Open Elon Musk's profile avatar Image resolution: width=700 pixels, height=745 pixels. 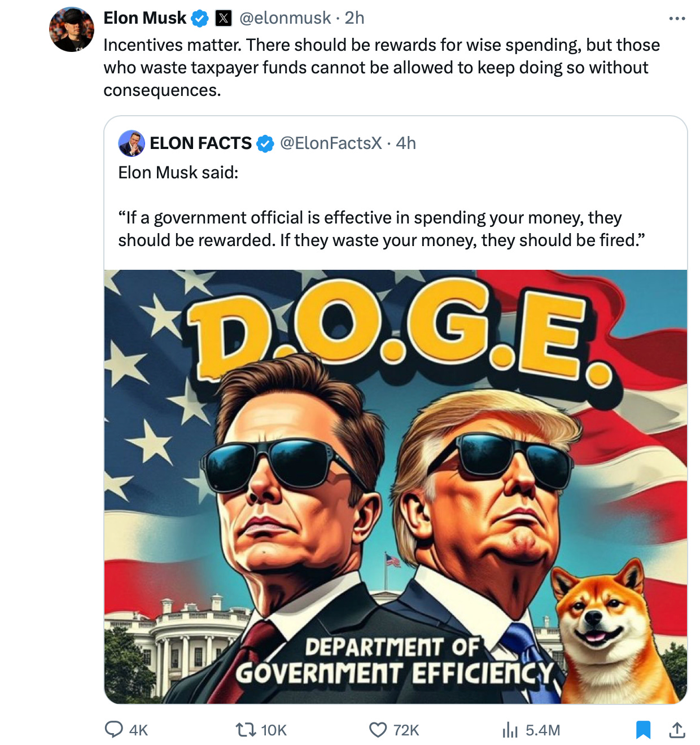72,29
